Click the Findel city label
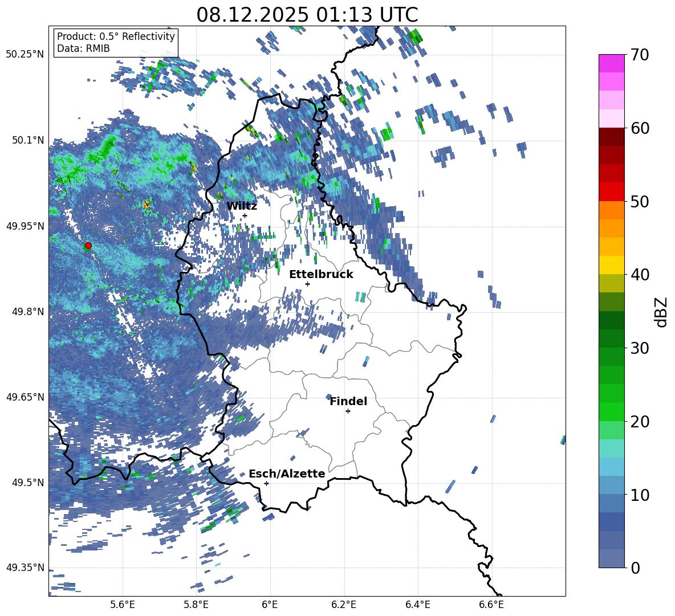 pos(348,401)
